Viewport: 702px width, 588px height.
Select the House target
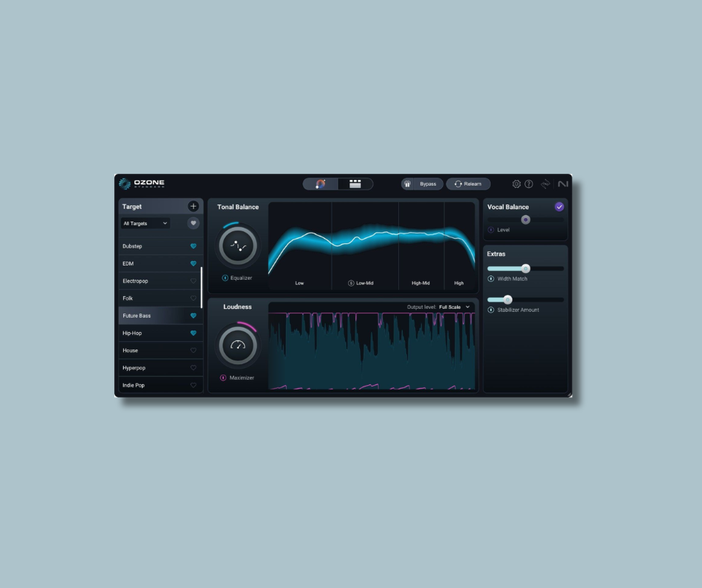pyautogui.click(x=161, y=351)
